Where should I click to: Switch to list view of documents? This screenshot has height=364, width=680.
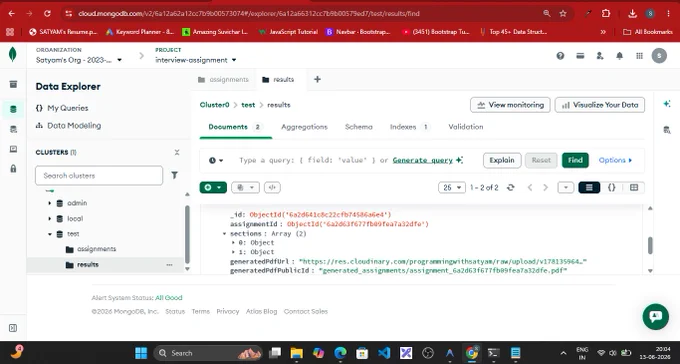[x=589, y=187]
